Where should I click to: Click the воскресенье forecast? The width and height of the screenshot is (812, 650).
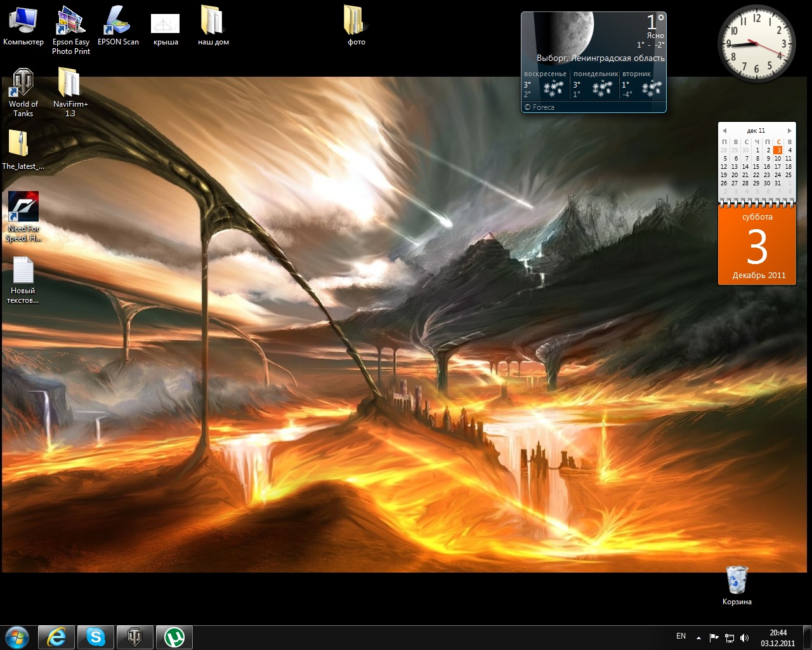pos(545,84)
